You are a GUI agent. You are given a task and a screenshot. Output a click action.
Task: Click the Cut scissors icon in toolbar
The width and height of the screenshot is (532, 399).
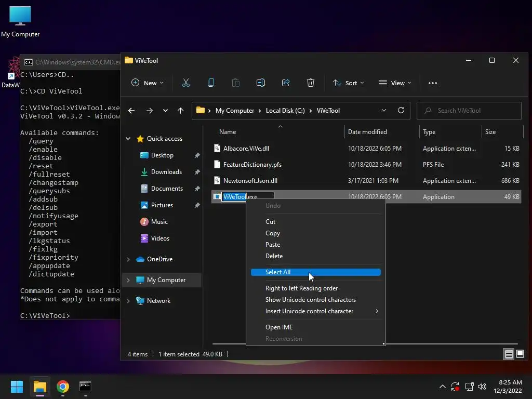(186, 83)
